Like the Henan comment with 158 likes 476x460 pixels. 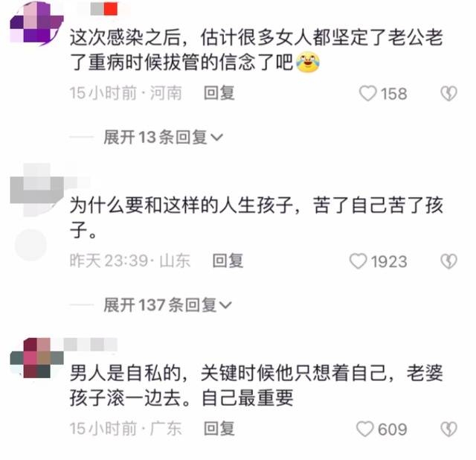tap(367, 93)
